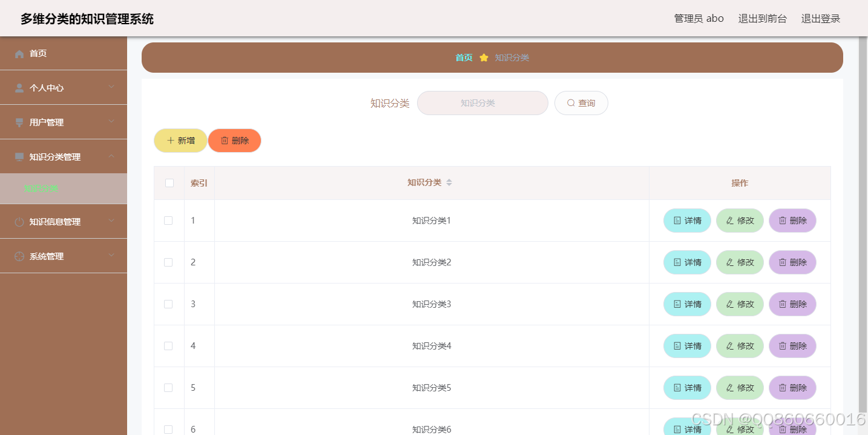Open the 系统管理 menu
868x435 pixels.
64,256
